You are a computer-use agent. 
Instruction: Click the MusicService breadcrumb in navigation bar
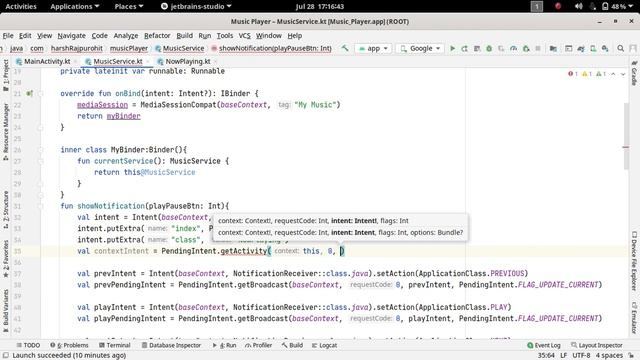coord(179,48)
